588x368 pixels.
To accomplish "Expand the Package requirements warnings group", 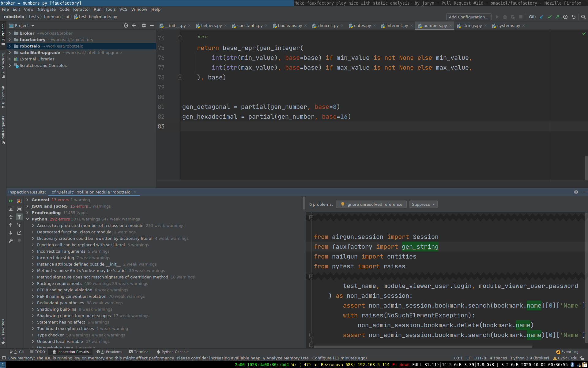I will tap(33, 283).
